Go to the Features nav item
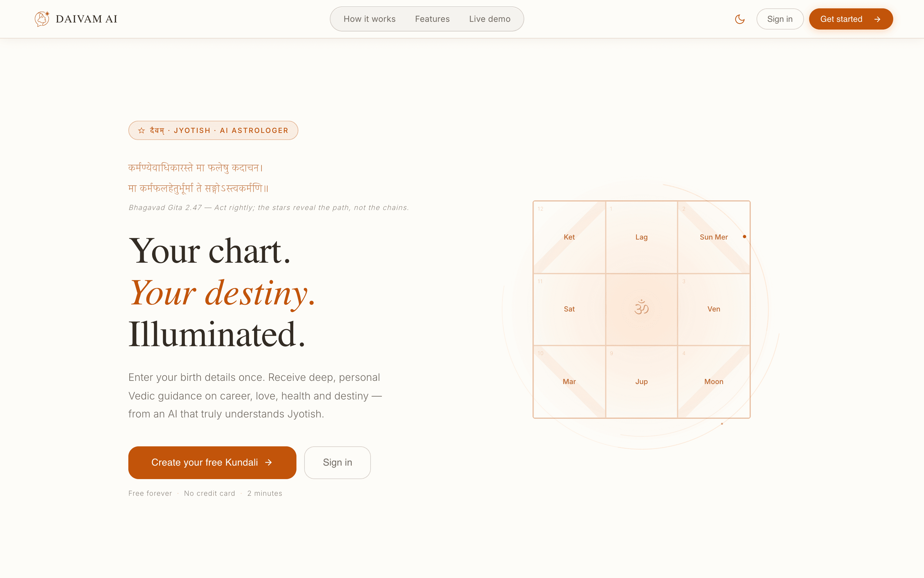Screen dimensions: 924x578 click(432, 19)
